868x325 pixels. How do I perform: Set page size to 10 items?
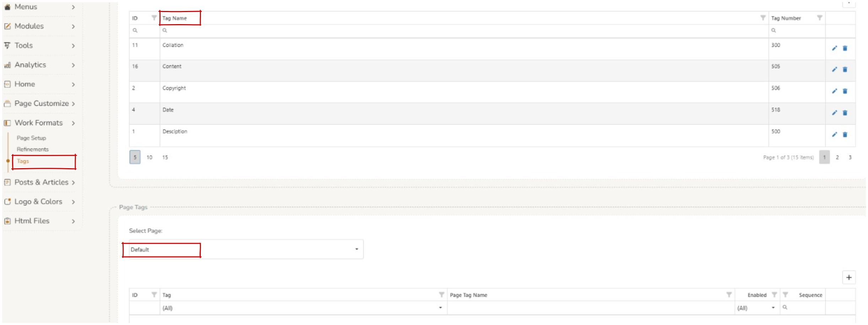(150, 157)
